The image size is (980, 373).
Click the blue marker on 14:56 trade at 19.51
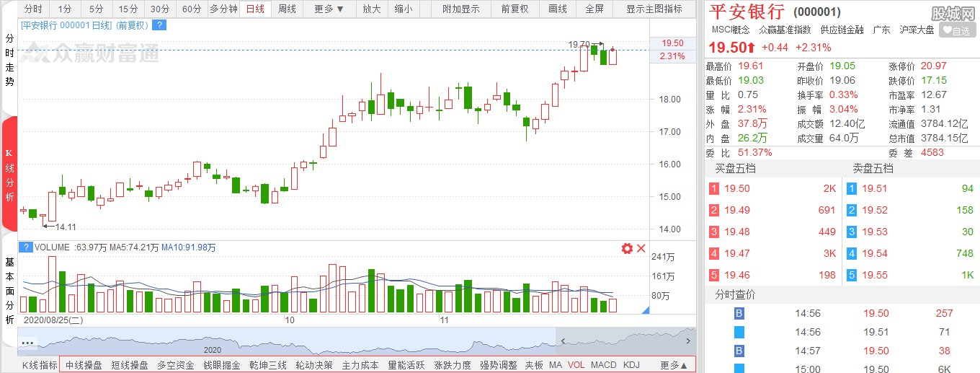738,333
